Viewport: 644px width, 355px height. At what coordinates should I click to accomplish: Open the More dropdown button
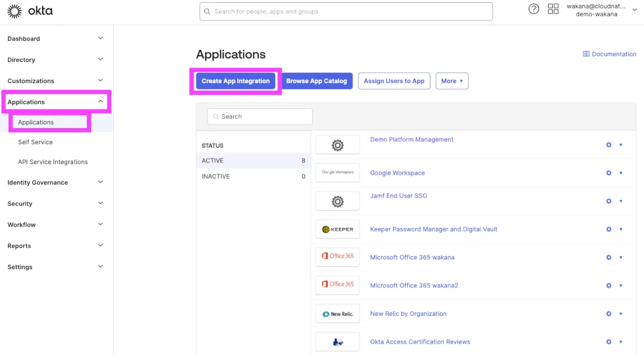pyautogui.click(x=451, y=81)
